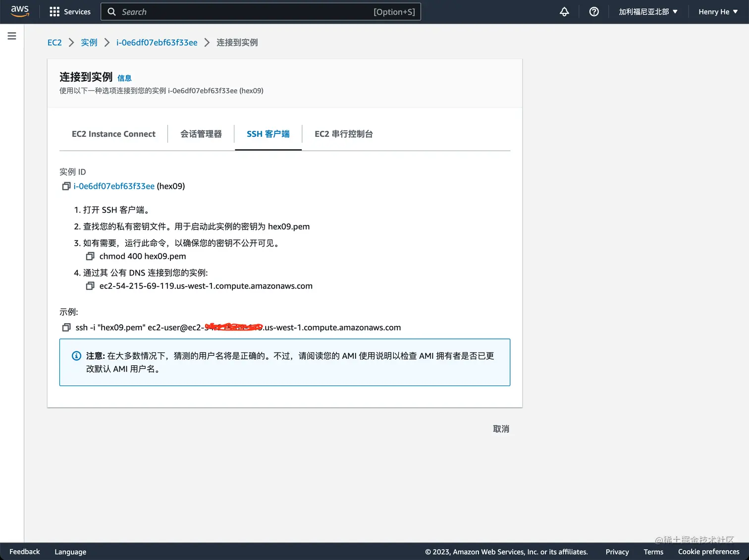This screenshot has height=560, width=749.
Task: Open the notifications bell
Action: [564, 12]
